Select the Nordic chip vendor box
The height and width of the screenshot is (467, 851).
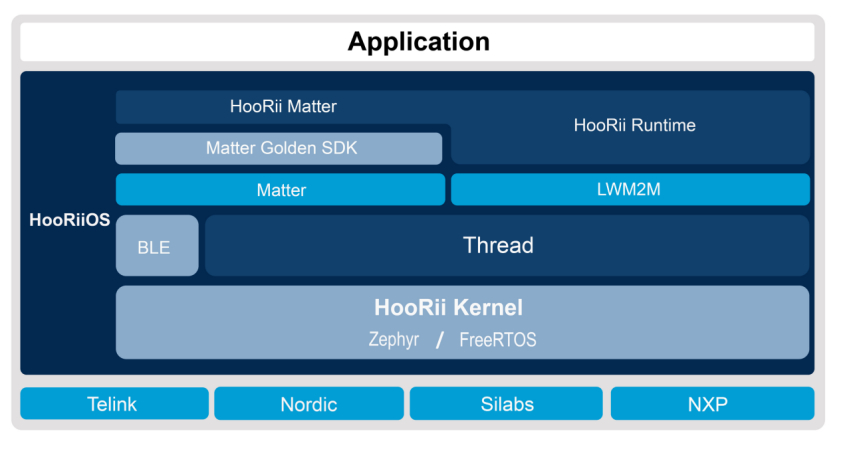coord(308,404)
